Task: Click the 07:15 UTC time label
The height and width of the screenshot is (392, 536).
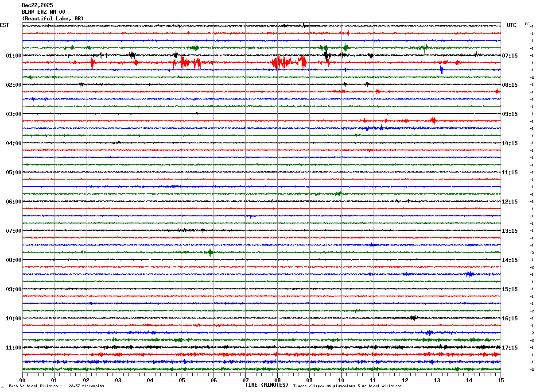Action: 510,55
